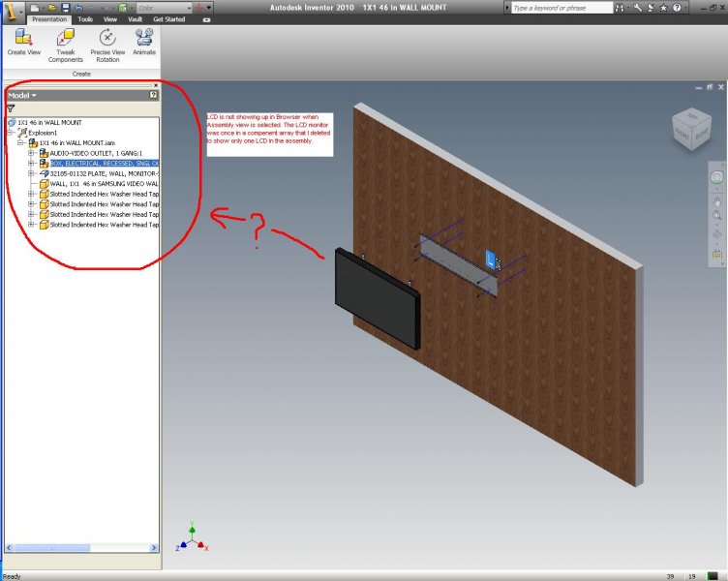728x581 pixels.
Task: Select the Explosion1 tree item
Action: tap(43, 133)
